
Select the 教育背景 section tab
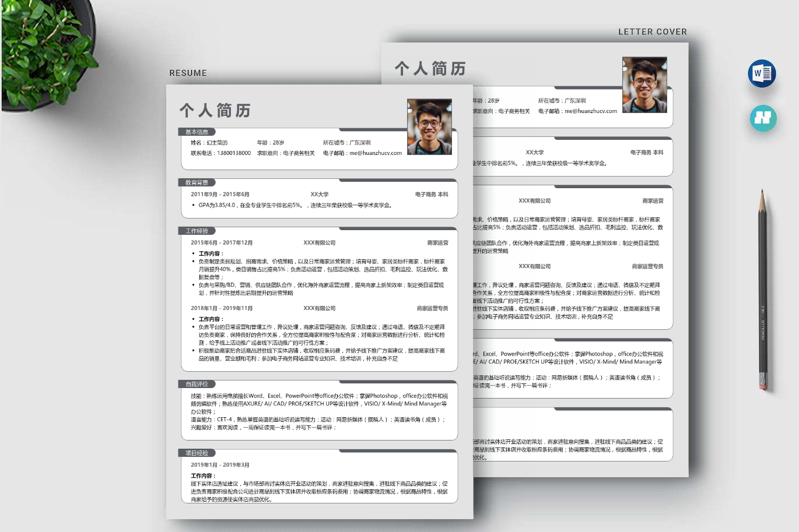[x=197, y=182]
